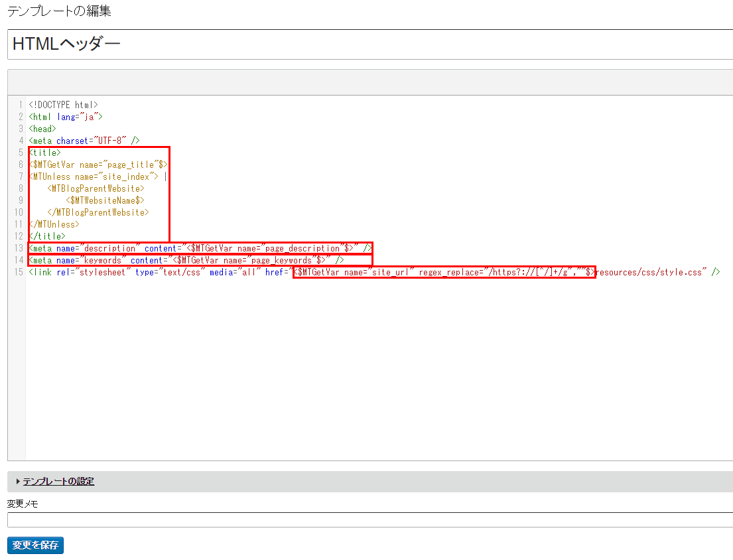Click the opening <title> tag line

tap(45, 153)
